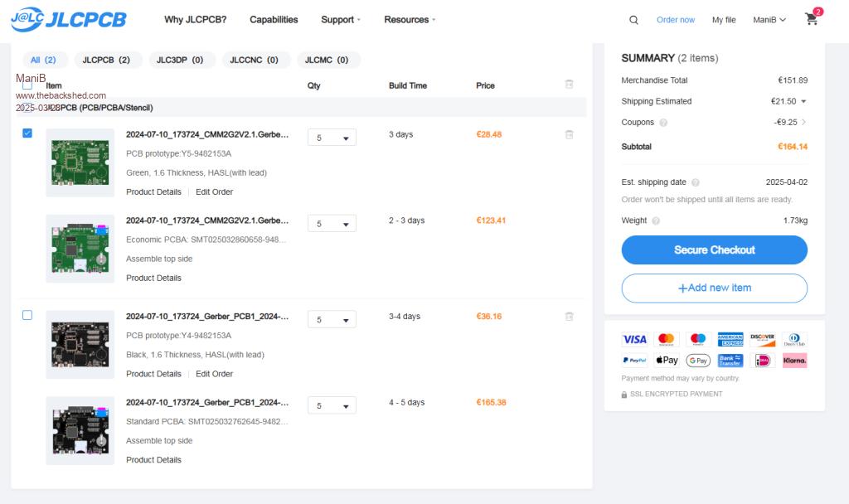
Task: Check the black PCB order checkbox
Action: [x=27, y=315]
